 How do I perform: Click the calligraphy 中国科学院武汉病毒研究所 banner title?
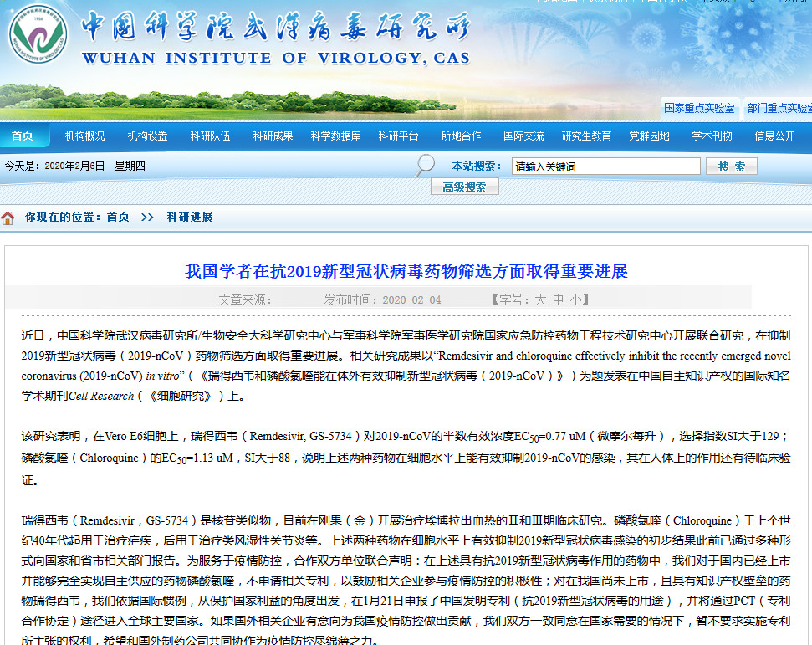(276, 27)
